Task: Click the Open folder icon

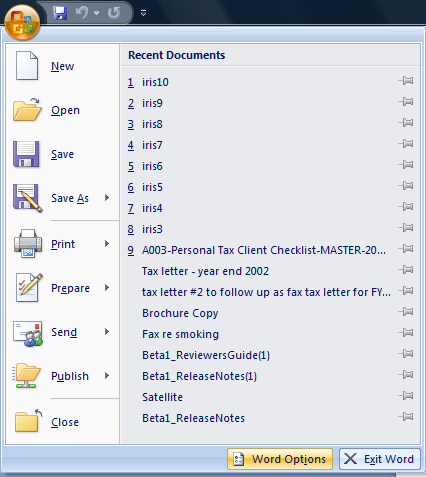Action: pyautogui.click(x=27, y=110)
